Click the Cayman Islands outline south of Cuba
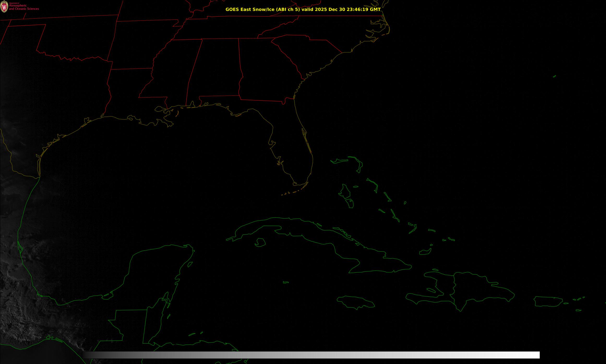Viewport: 606px width, 364px height. [286, 282]
